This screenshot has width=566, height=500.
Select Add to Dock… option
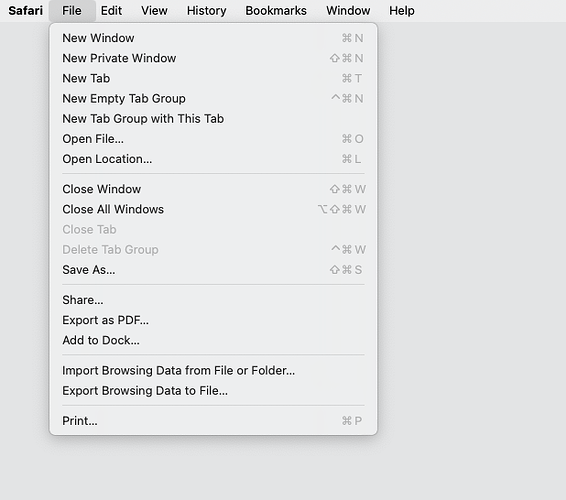[213, 340]
